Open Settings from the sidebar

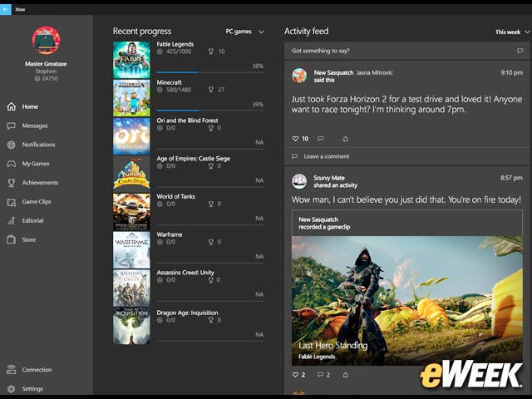tap(32, 388)
